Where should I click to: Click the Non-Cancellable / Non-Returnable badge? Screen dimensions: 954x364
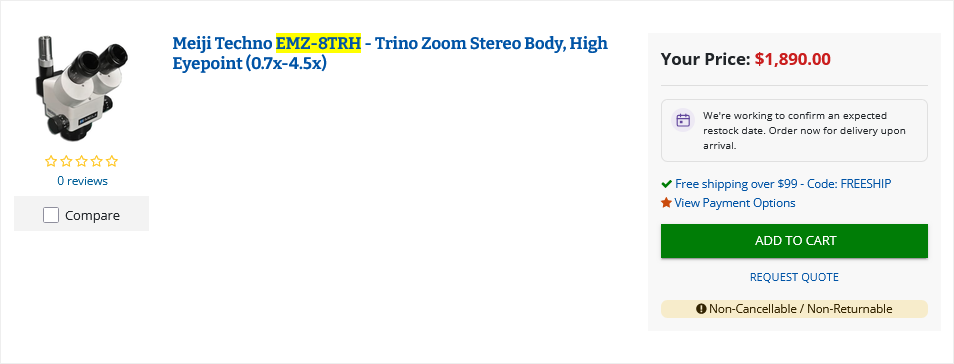(794, 309)
